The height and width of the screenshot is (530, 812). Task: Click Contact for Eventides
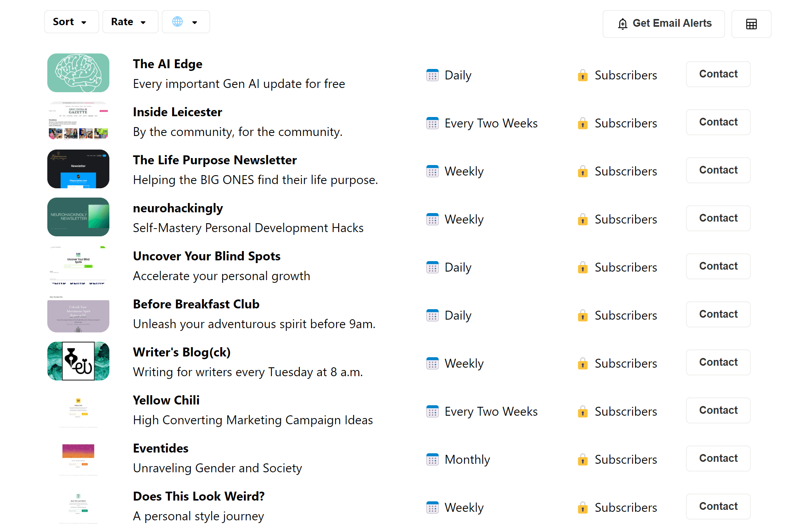[x=718, y=458]
